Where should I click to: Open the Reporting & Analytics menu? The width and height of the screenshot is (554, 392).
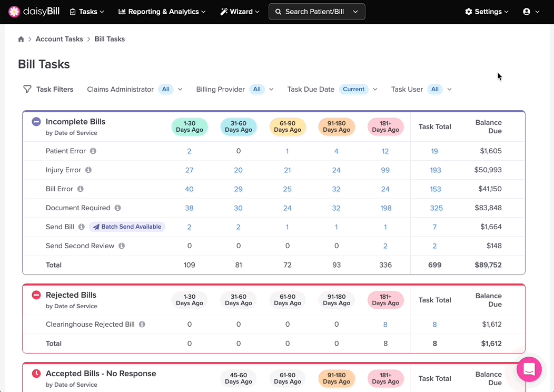(161, 11)
